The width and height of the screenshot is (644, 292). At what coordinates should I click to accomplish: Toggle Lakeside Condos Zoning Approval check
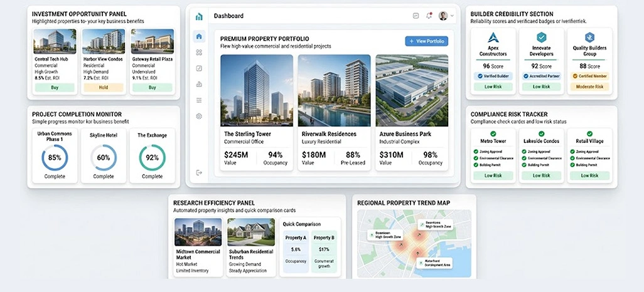point(524,152)
